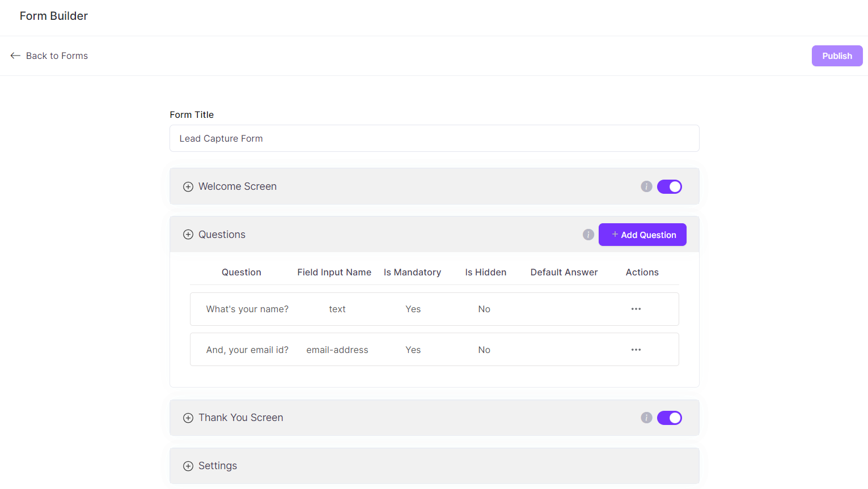Expand the Welcome Screen section
This screenshot has height=489, width=868.
(188, 186)
